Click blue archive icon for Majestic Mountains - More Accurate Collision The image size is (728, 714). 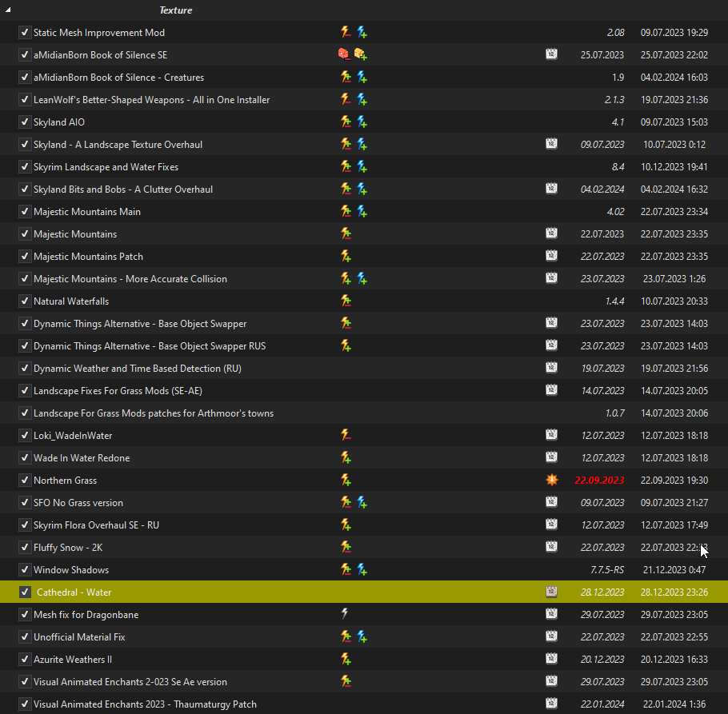tap(362, 278)
